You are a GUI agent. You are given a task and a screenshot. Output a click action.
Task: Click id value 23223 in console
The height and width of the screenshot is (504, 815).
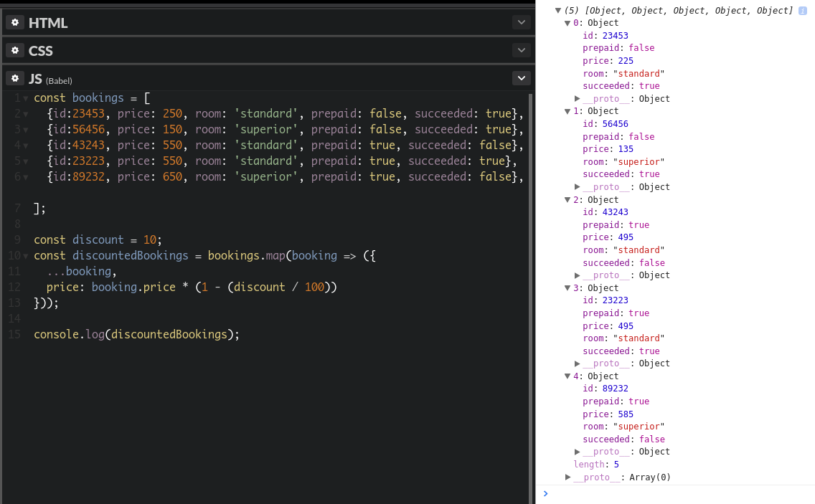(x=616, y=300)
